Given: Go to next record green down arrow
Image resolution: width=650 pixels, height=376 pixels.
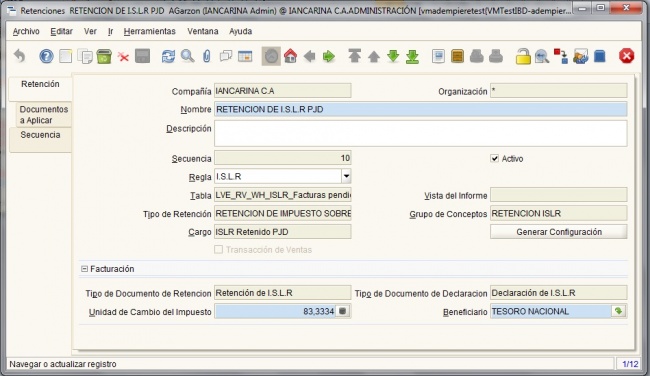Looking at the screenshot, I should tap(393, 56).
